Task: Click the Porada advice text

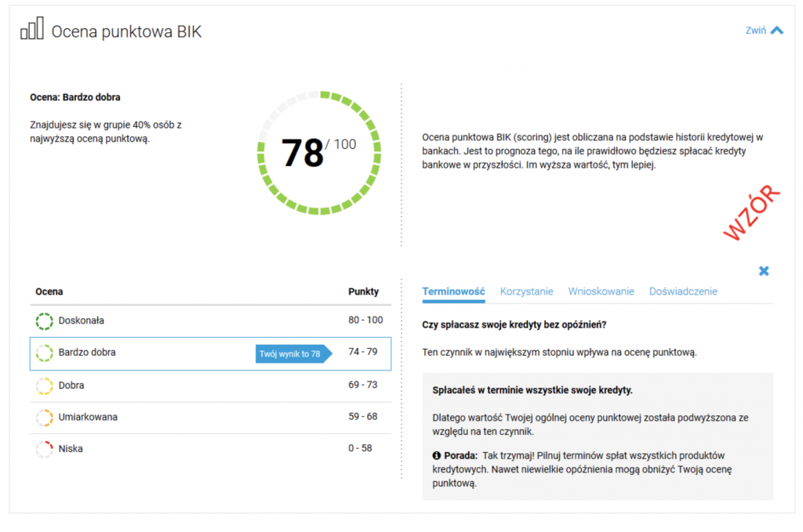Action: (x=583, y=469)
